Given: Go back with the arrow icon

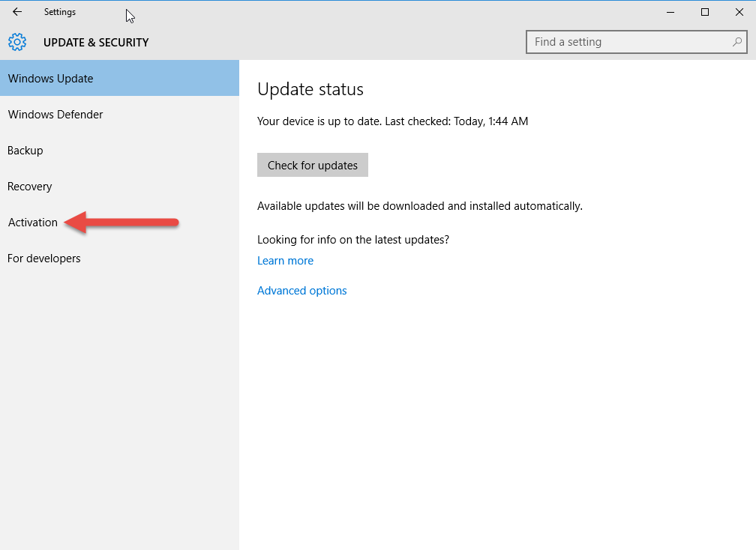Looking at the screenshot, I should click(x=16, y=12).
